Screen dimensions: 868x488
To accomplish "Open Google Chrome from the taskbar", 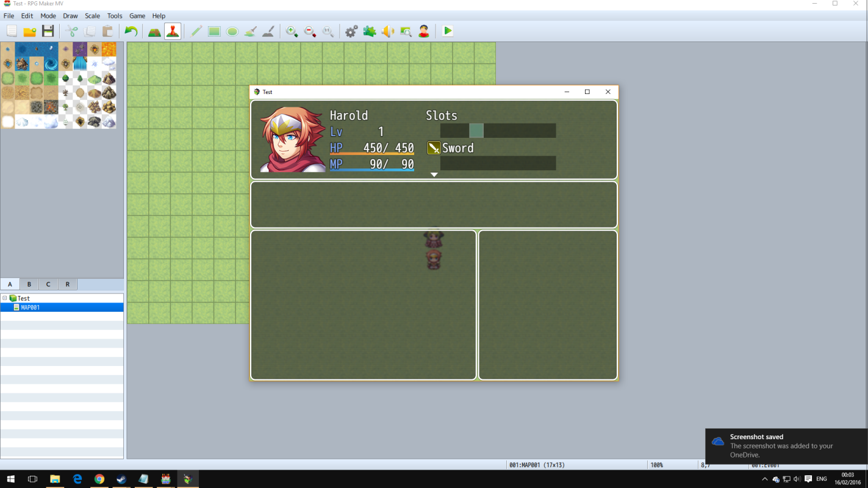I will (x=99, y=479).
